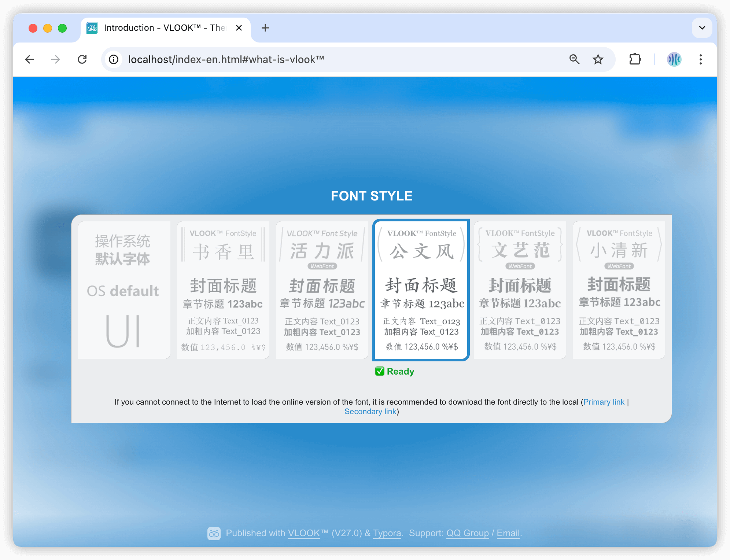The height and width of the screenshot is (560, 730).
Task: View site information icon
Action: pos(114,59)
